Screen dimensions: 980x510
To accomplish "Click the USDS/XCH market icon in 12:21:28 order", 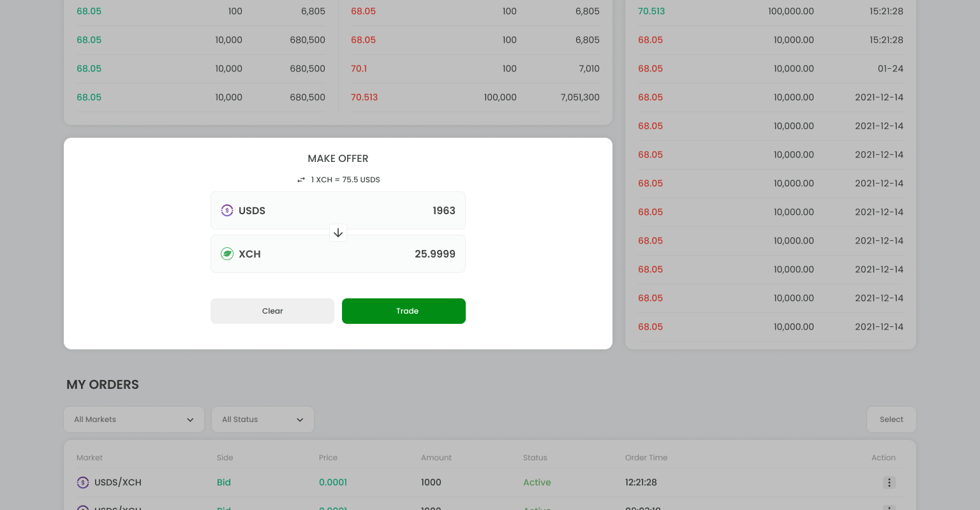I will click(x=83, y=483).
